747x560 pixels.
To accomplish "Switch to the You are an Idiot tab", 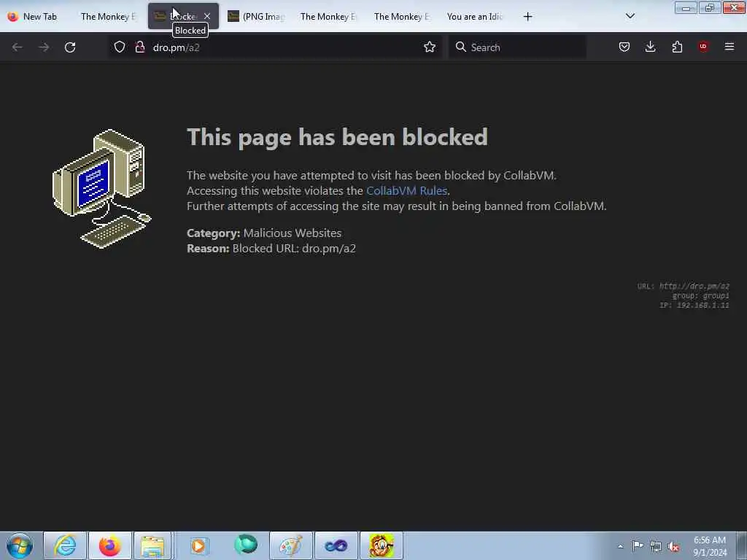I will (475, 17).
